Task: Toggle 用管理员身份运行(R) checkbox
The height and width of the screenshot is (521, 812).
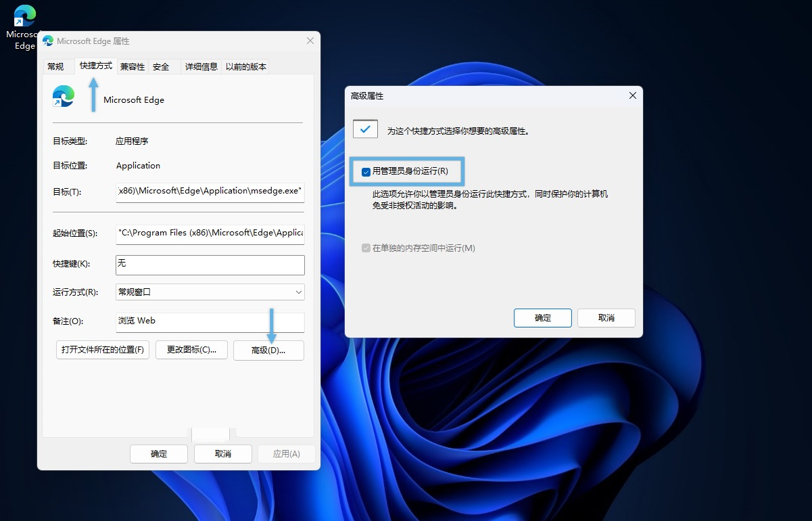Action: click(366, 172)
